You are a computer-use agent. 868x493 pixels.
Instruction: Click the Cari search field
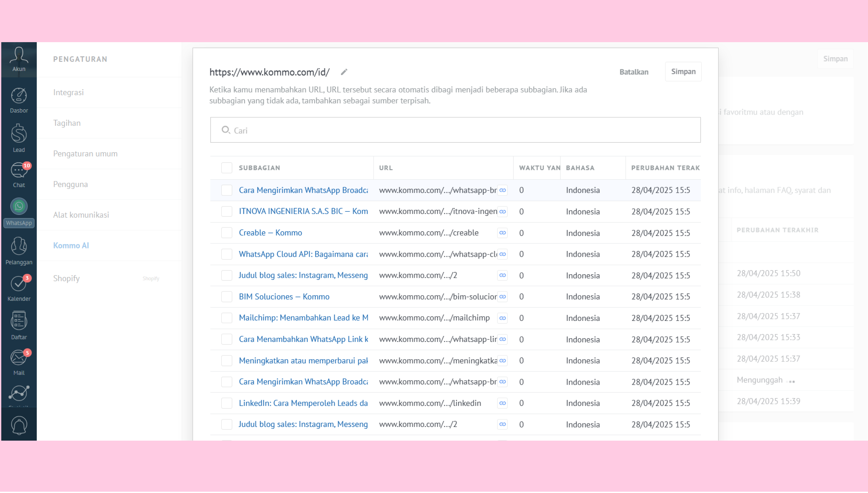pos(455,130)
